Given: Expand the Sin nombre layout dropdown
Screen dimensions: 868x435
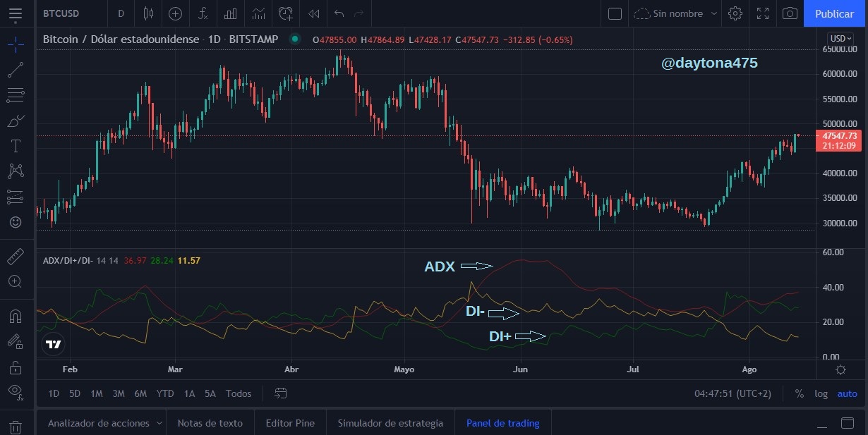Looking at the screenshot, I should 715,13.
